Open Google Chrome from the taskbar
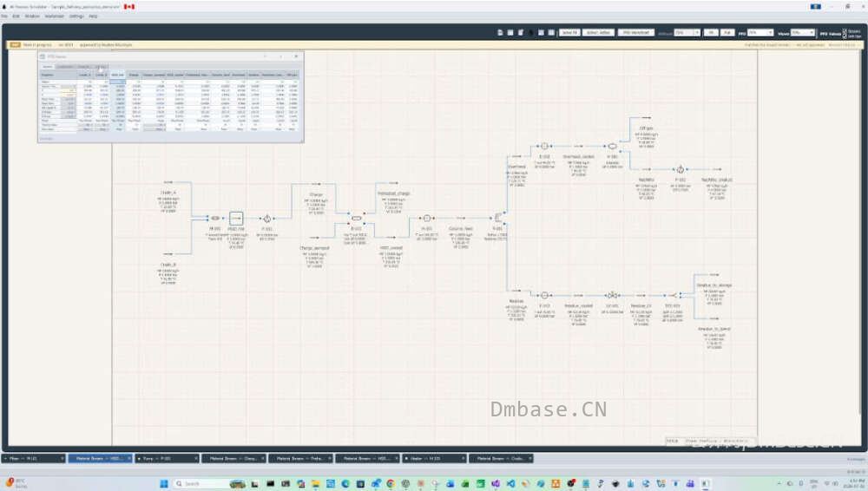The height and width of the screenshot is (491, 868). tap(391, 484)
